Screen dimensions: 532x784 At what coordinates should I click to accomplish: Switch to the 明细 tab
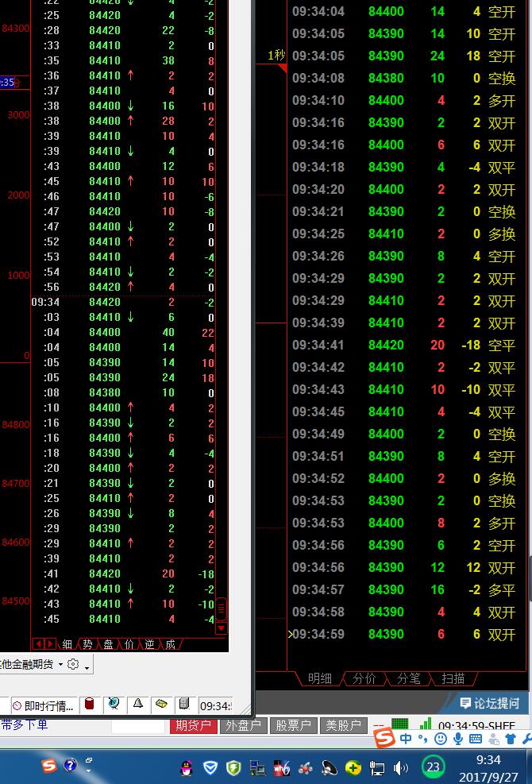click(x=319, y=678)
